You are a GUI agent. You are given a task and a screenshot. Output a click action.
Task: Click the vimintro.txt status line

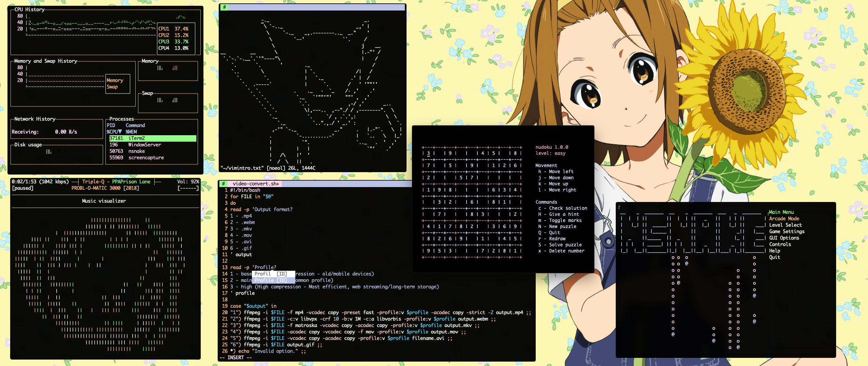268,168
